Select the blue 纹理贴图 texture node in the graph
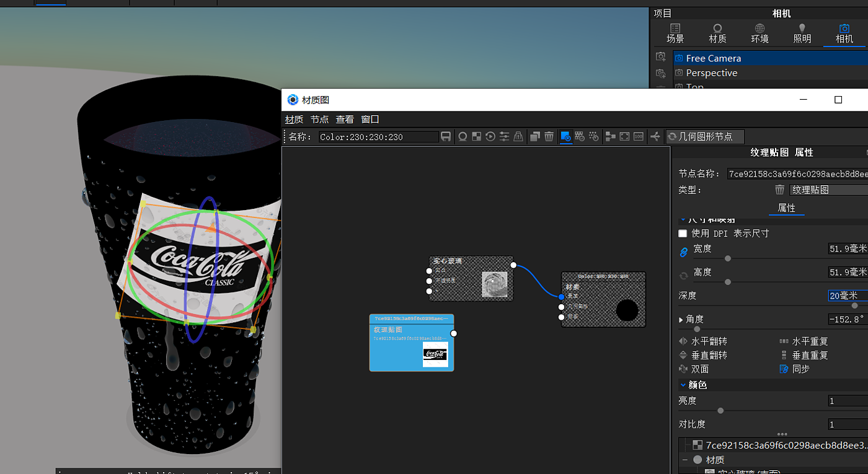The width and height of the screenshot is (868, 474). click(396, 347)
